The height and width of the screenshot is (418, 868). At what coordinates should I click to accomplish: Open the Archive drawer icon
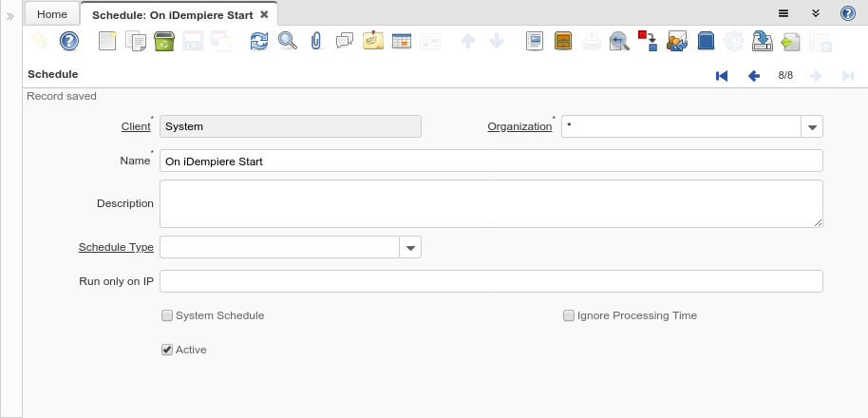pyautogui.click(x=563, y=41)
